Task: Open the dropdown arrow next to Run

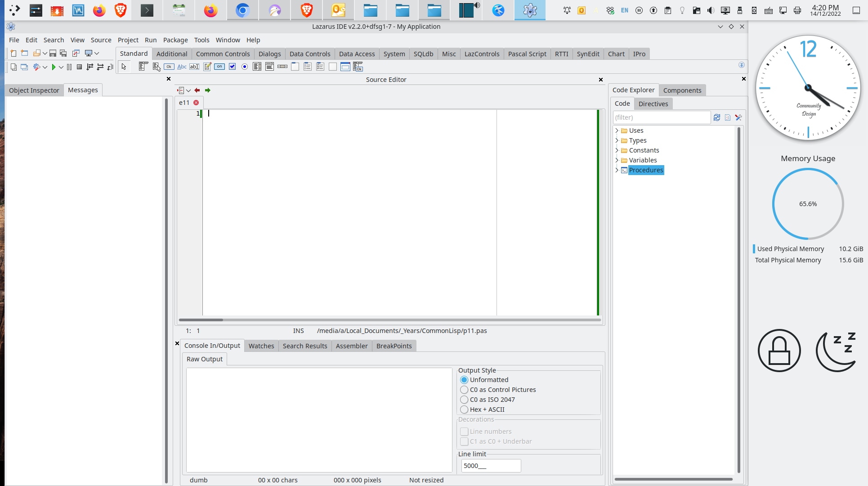Action: click(x=61, y=67)
